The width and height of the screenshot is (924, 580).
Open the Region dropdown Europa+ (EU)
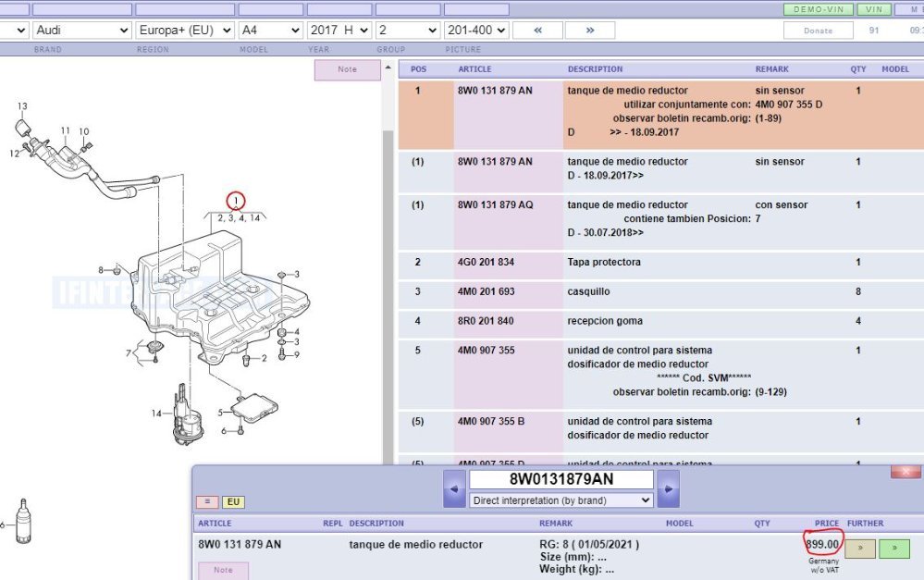click(184, 30)
